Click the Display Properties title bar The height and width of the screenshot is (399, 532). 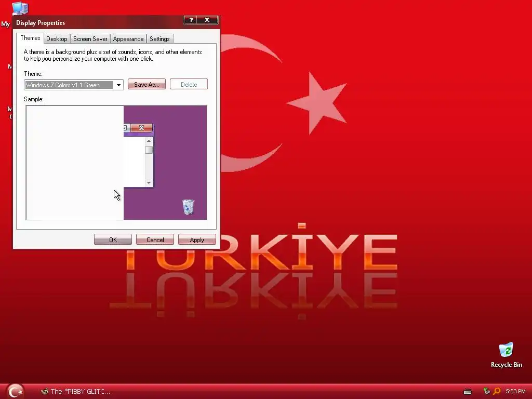click(98, 22)
